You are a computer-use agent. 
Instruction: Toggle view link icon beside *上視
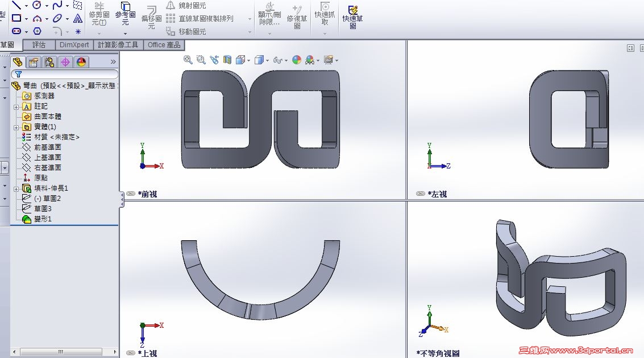131,353
